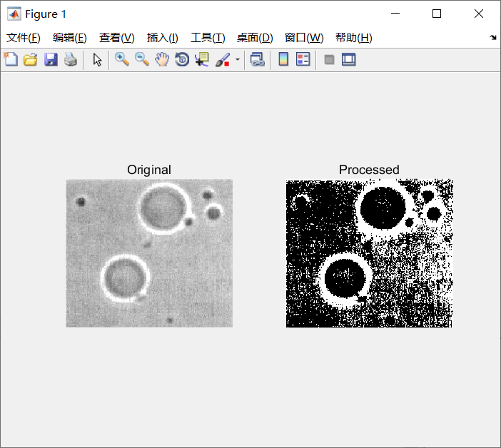Click the Link Plot toolbar icon
Viewport: 501px width, 448px height.
coord(257,59)
